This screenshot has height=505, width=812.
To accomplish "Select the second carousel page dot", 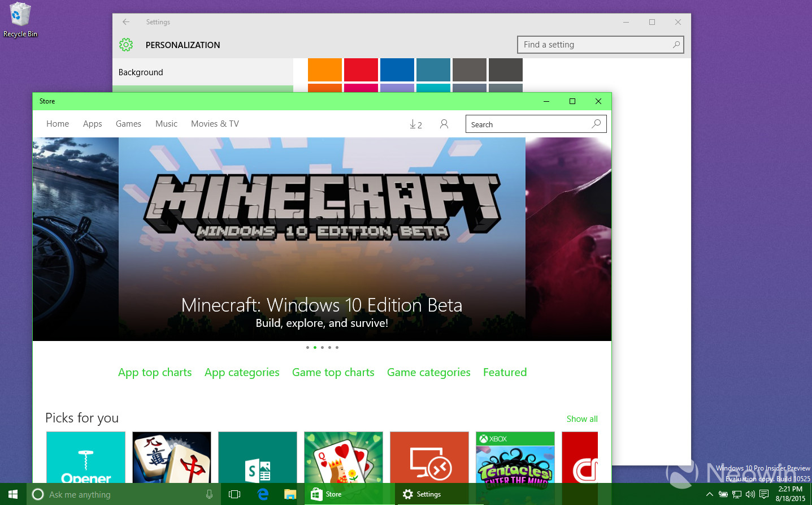I will [315, 347].
